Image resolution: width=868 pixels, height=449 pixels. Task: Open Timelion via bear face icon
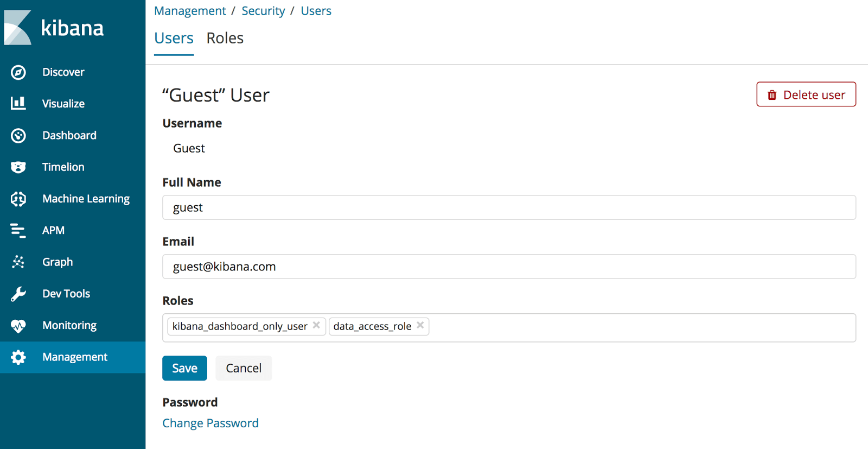(18, 167)
